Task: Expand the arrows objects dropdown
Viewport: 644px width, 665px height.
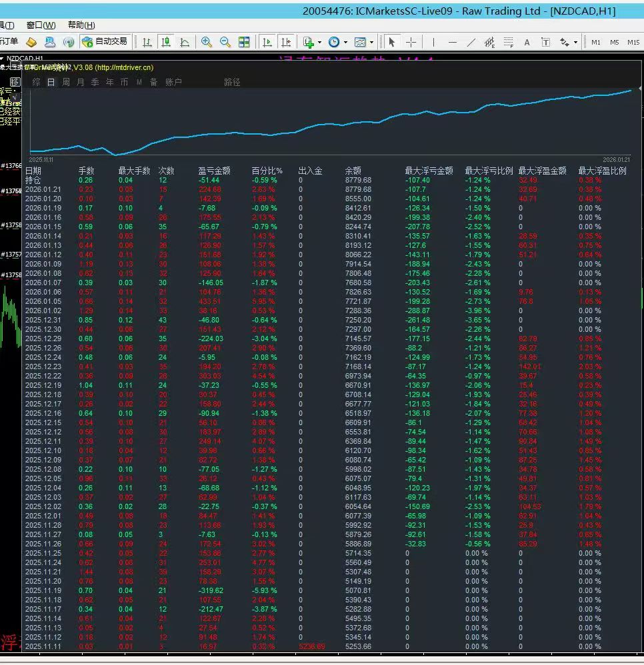Action: (575, 43)
